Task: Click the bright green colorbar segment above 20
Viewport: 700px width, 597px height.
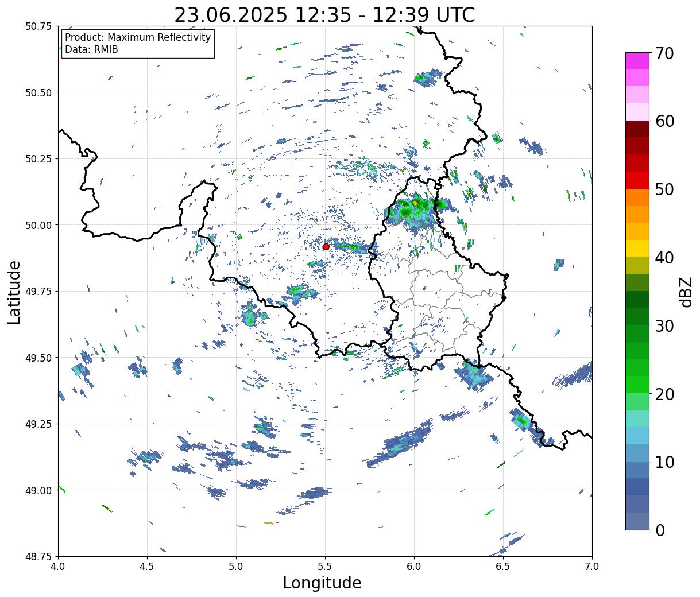Action: [637, 385]
